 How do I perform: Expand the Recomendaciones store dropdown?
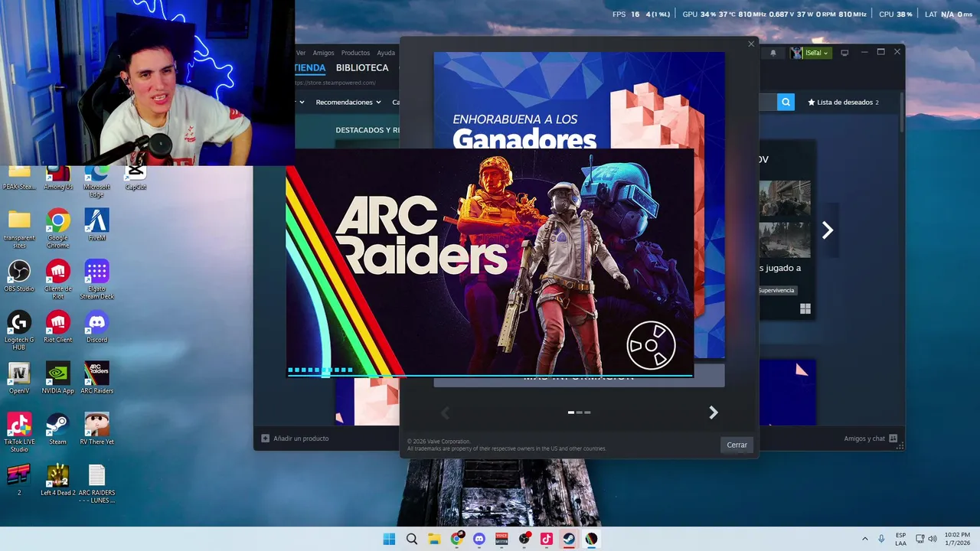[x=348, y=102]
